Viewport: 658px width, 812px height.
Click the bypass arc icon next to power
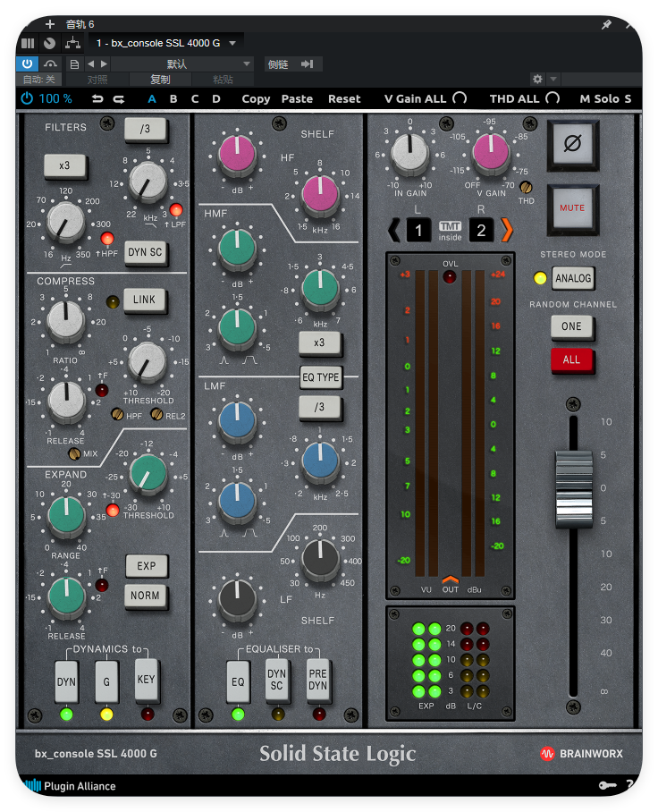tap(50, 63)
